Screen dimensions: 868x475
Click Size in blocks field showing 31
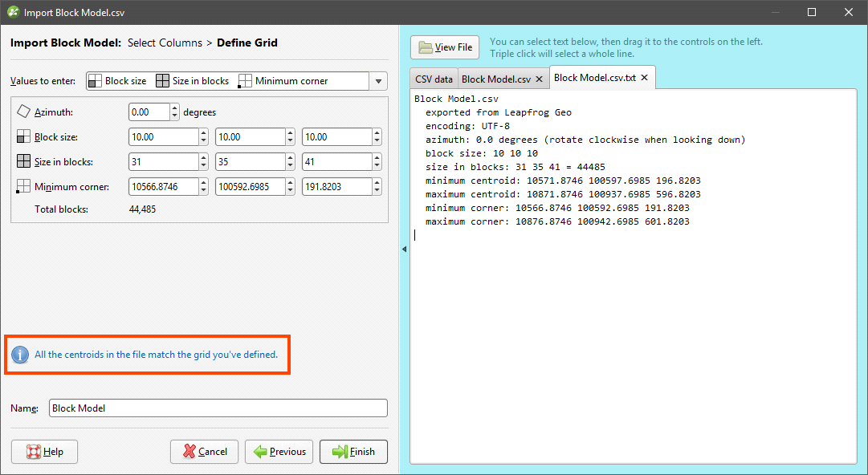click(x=163, y=161)
